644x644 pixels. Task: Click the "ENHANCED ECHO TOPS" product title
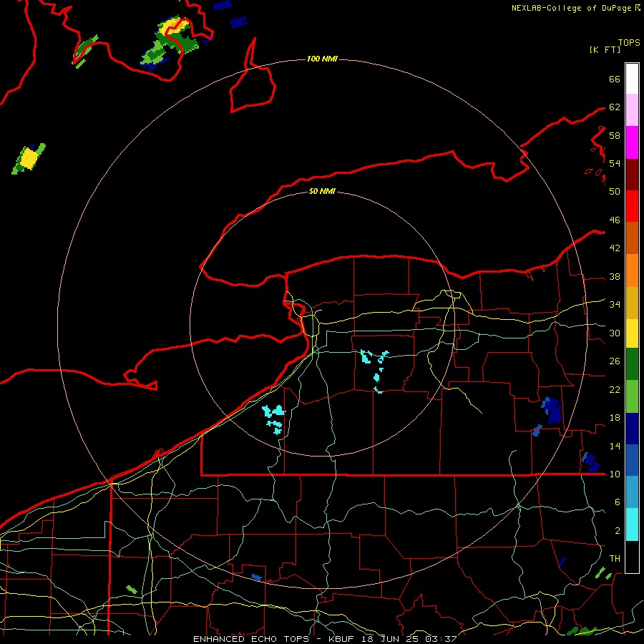tap(251, 639)
